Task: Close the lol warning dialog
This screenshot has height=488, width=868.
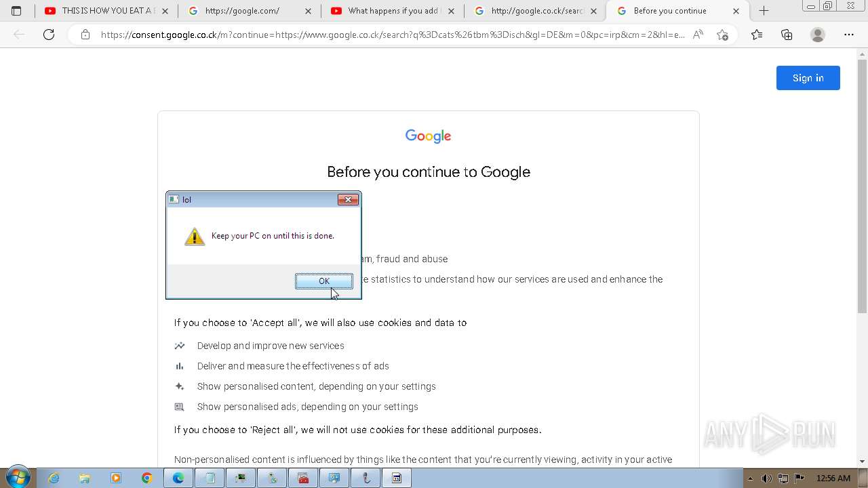Action: tap(348, 199)
